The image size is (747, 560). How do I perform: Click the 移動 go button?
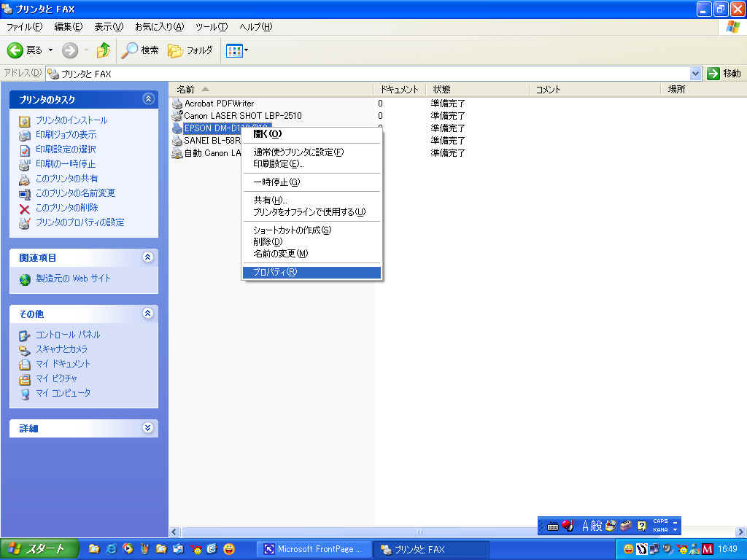point(724,74)
